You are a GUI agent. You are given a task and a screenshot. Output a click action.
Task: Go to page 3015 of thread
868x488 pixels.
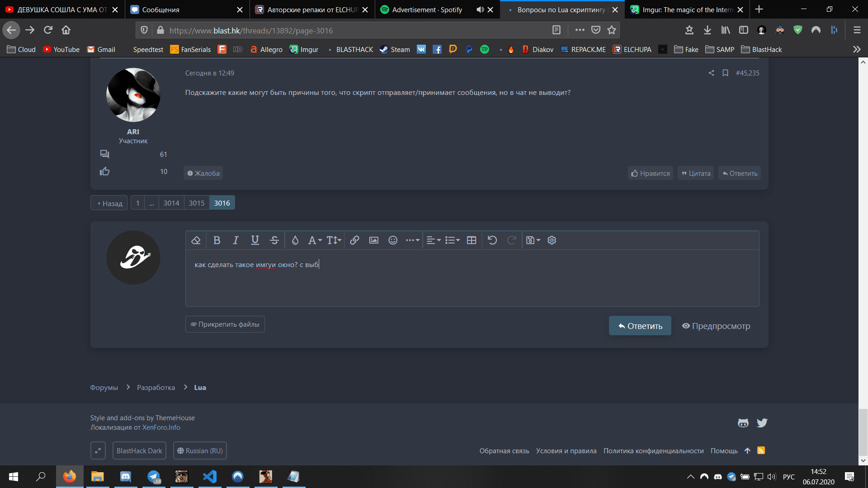point(197,203)
